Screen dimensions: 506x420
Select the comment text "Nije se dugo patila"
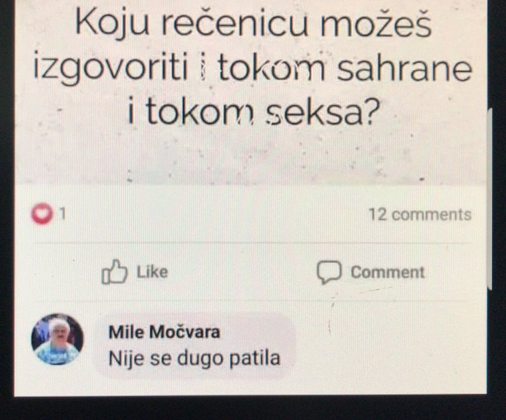(194, 359)
